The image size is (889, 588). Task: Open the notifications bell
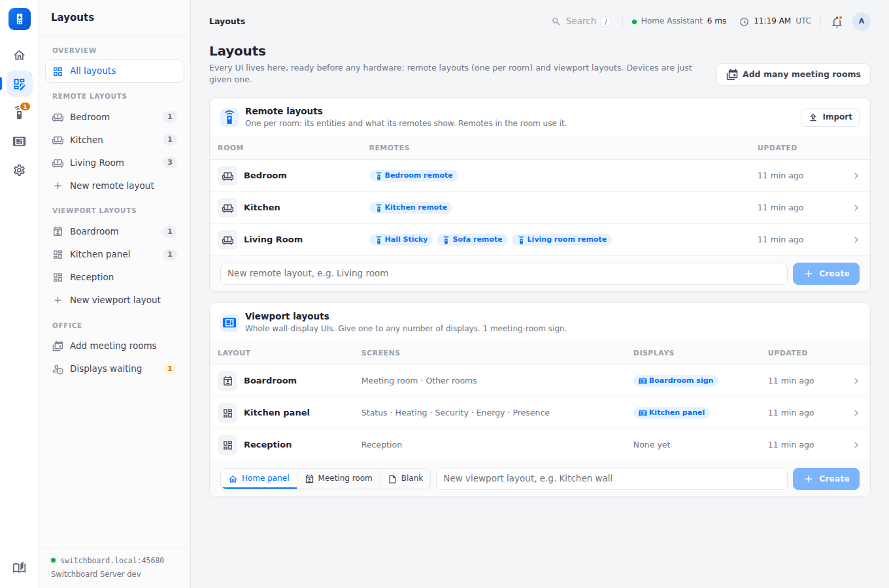(837, 22)
